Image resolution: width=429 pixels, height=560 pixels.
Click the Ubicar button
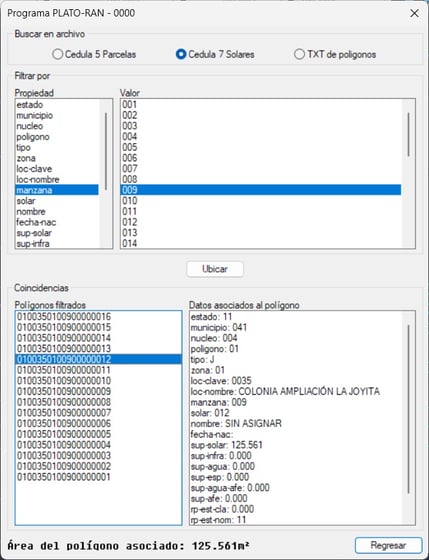pos(215,269)
